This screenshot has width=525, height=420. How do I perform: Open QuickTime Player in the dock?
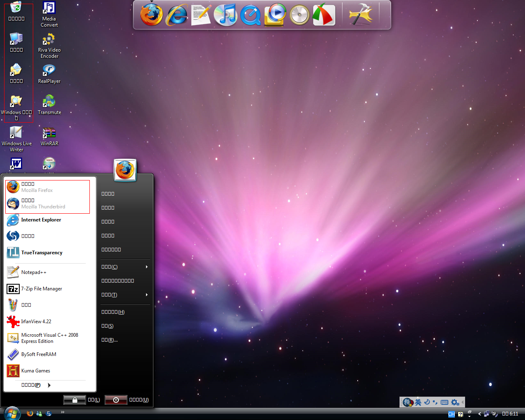250,16
